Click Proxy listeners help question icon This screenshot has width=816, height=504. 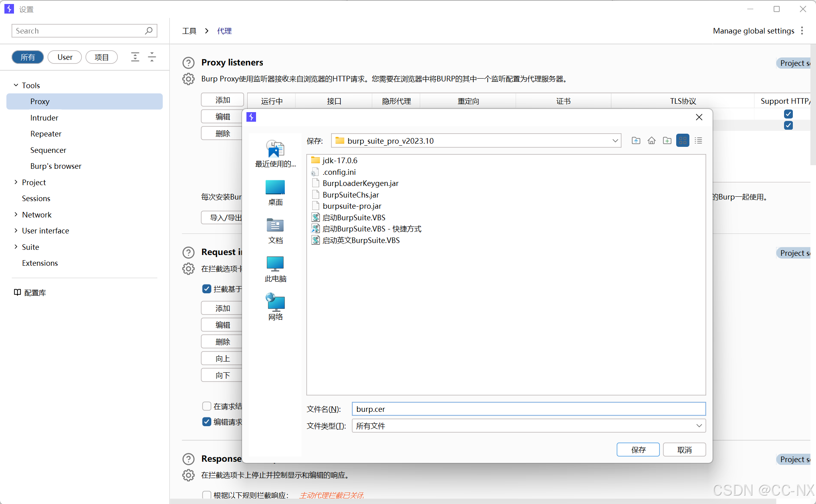tap(189, 63)
